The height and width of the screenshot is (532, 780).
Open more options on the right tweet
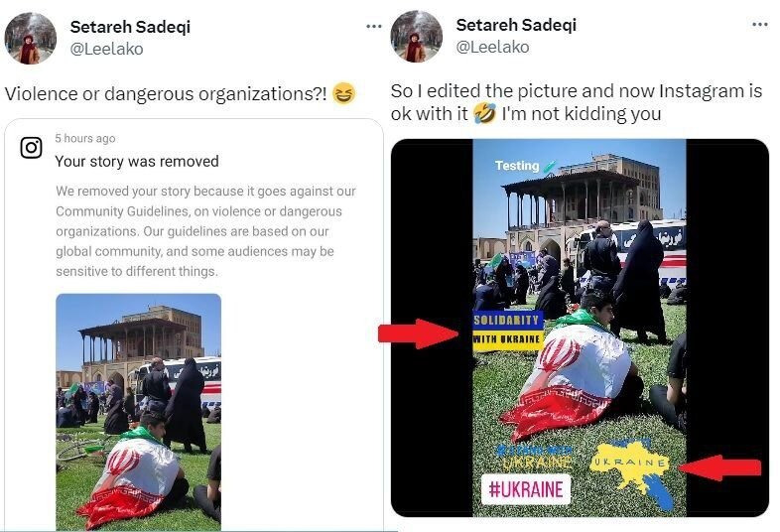(x=759, y=25)
